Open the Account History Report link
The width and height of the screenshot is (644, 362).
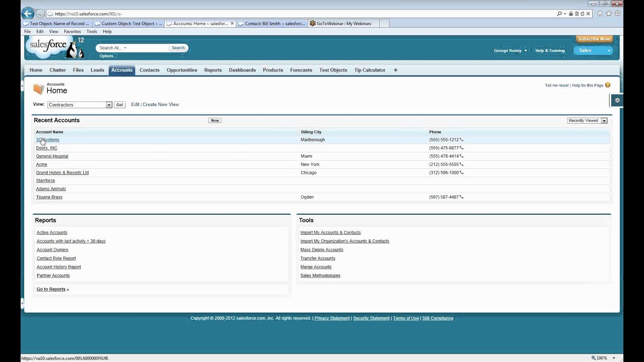[59, 267]
